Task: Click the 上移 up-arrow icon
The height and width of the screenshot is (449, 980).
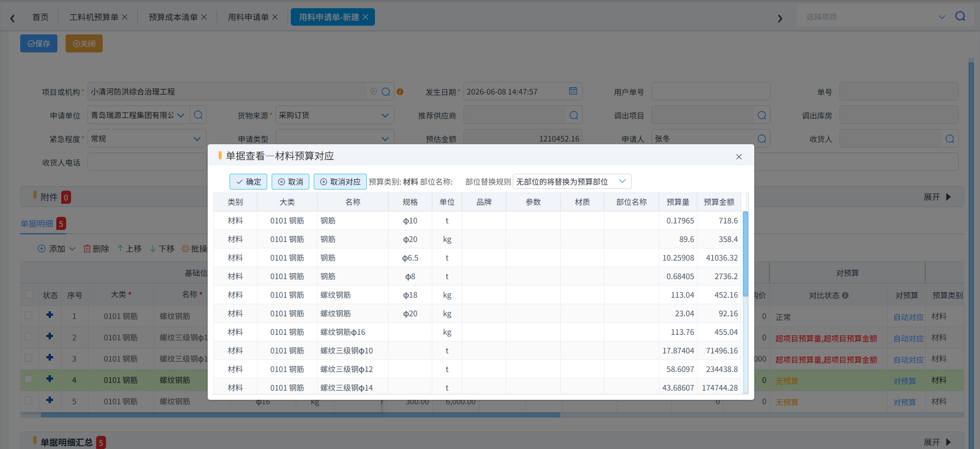Action: point(120,249)
